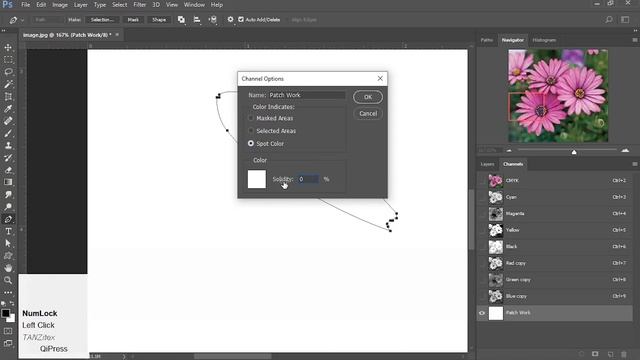Show the CMYK channel visibility box
This screenshot has width=640, height=360.
[482, 180]
